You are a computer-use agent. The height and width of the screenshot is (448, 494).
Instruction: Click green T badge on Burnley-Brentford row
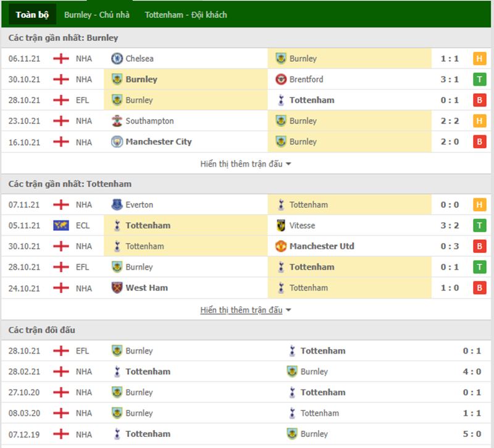479,80
